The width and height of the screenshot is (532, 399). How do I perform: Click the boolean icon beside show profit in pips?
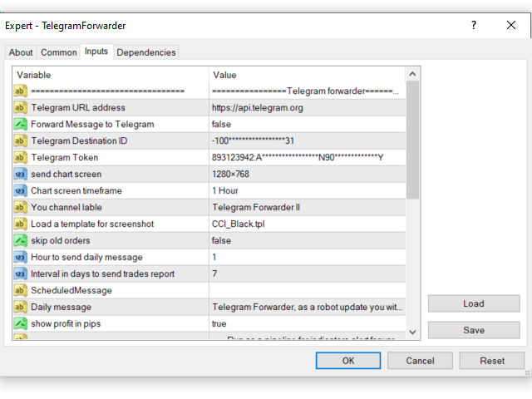[x=20, y=324]
